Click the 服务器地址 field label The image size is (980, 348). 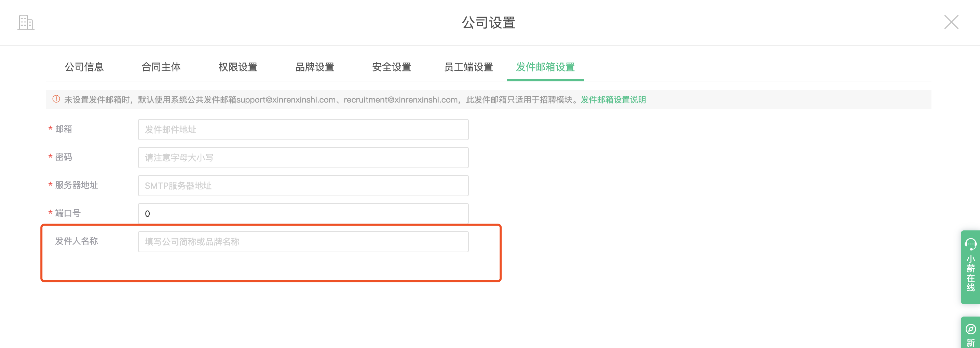77,185
